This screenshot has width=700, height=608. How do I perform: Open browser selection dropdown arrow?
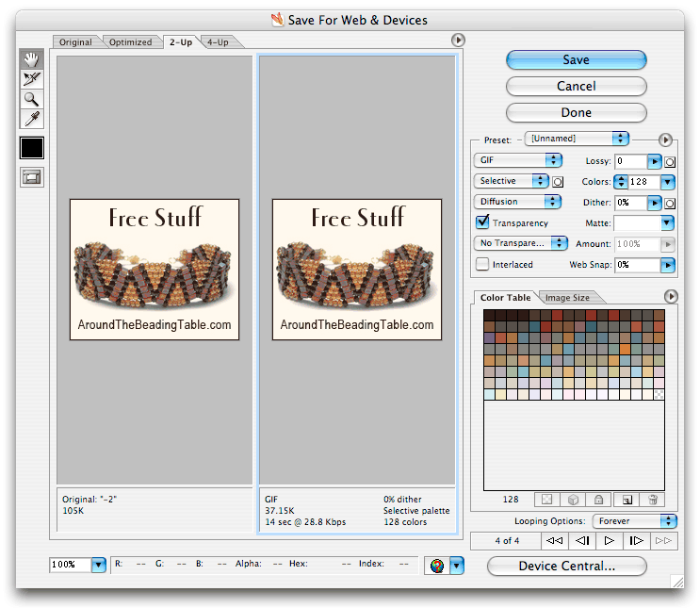pos(457,566)
